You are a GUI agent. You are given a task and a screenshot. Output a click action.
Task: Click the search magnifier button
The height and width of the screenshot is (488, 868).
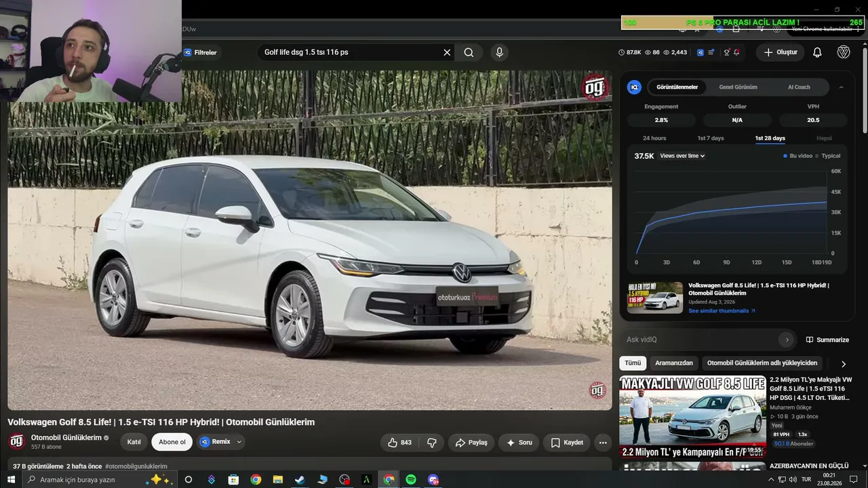tap(469, 52)
